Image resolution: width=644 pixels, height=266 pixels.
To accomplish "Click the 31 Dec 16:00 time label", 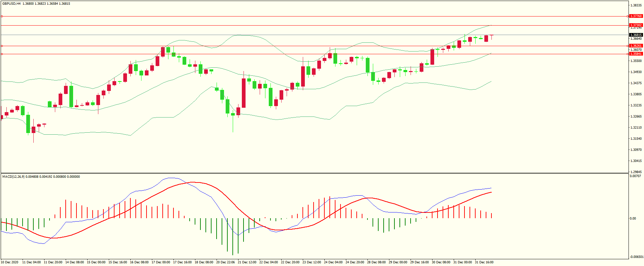I will 484,262.
